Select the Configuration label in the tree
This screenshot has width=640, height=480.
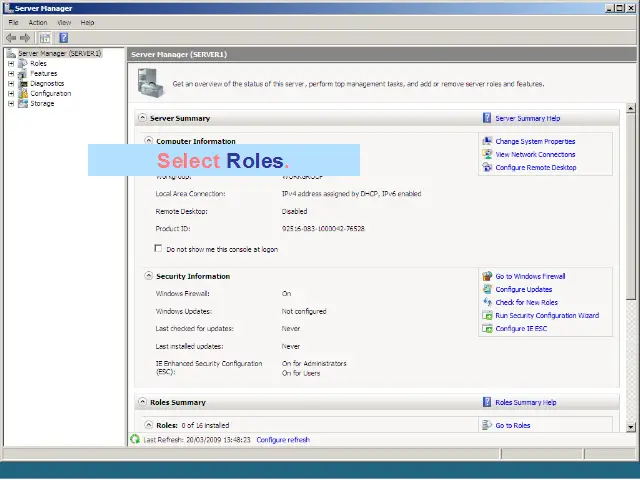click(x=51, y=93)
